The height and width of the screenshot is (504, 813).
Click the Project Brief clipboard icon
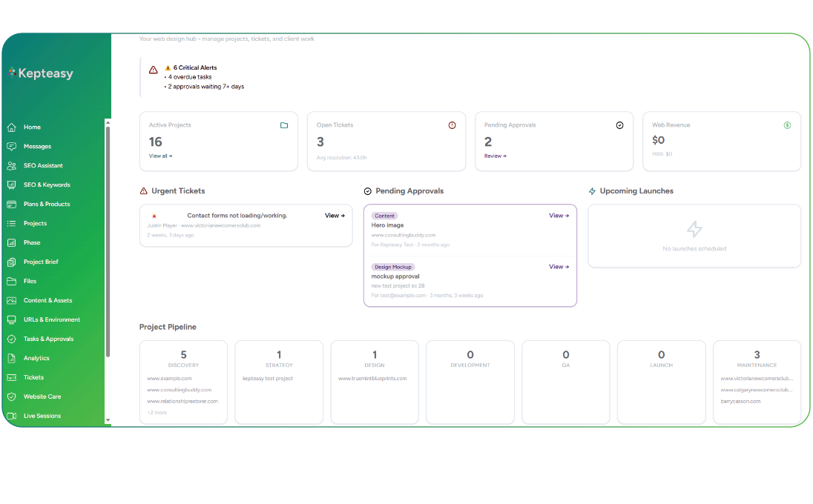click(11, 262)
